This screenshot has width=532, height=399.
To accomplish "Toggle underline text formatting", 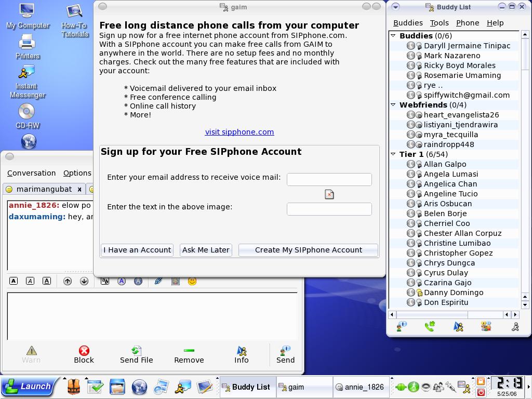I will point(47,281).
